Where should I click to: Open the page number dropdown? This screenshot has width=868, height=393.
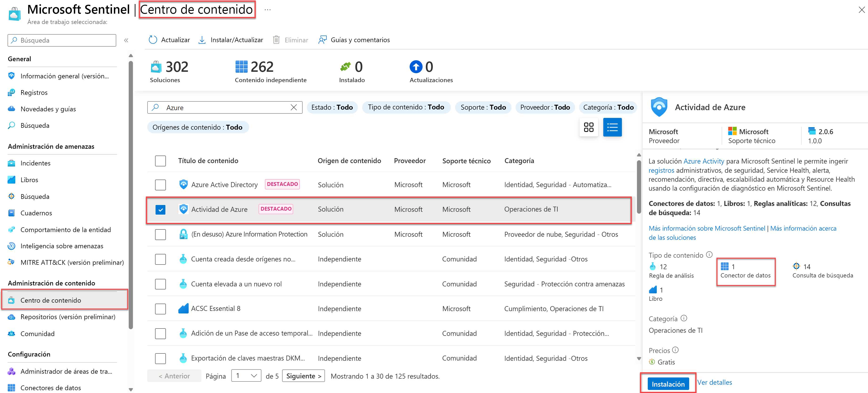click(x=246, y=376)
